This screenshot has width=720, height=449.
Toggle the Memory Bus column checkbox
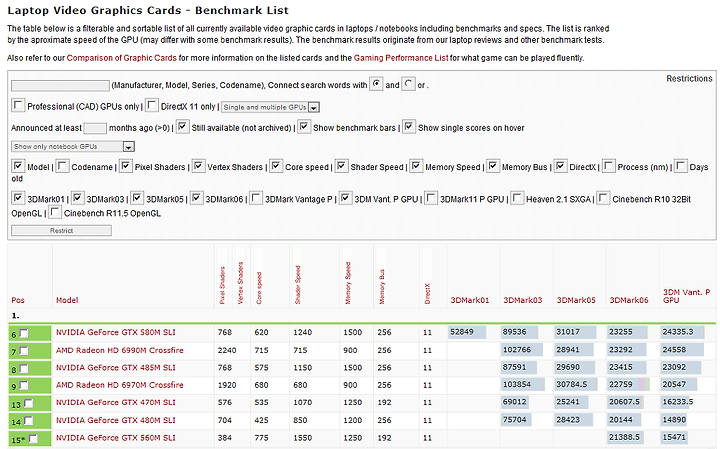click(x=493, y=166)
